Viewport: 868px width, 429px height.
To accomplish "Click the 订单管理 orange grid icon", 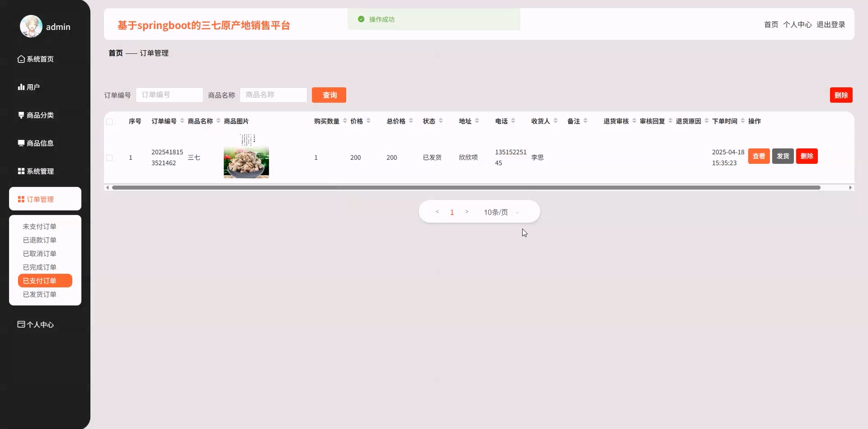I will [x=21, y=199].
